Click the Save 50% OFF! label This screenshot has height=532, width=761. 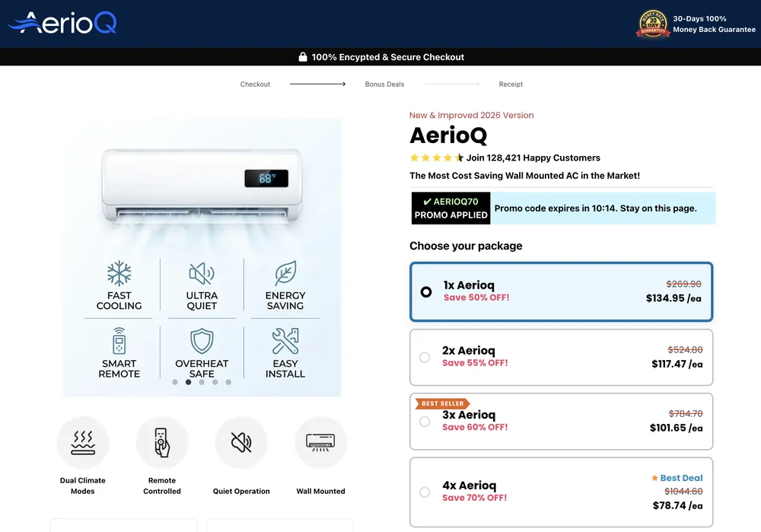[476, 298]
